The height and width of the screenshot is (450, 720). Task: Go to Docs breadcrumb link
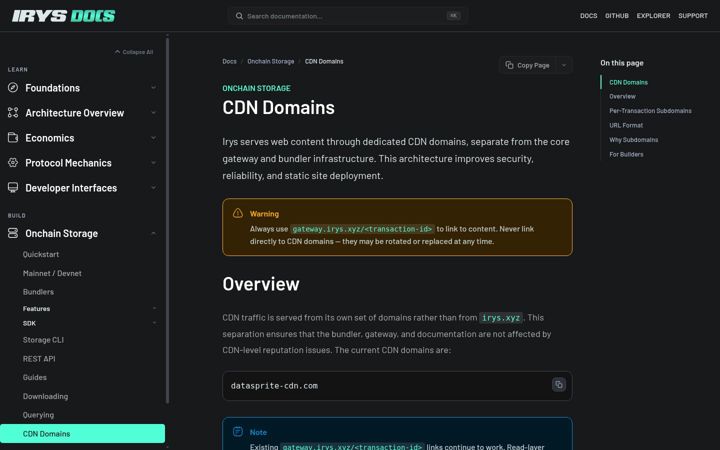tap(229, 61)
